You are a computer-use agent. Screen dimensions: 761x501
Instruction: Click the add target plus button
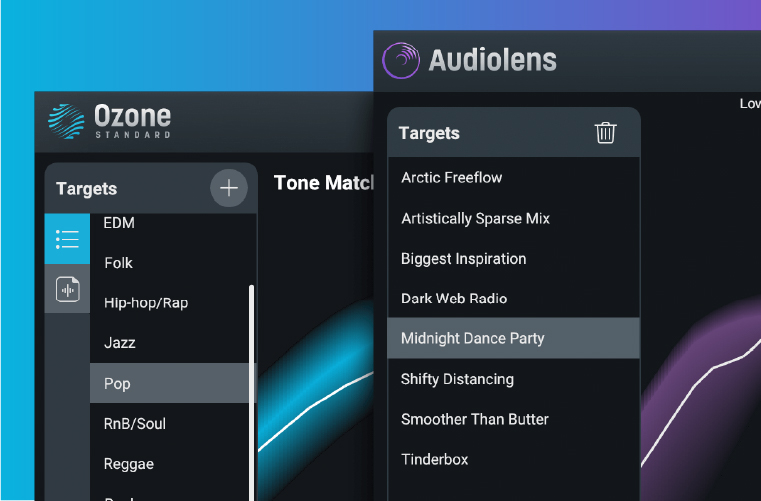(x=229, y=188)
